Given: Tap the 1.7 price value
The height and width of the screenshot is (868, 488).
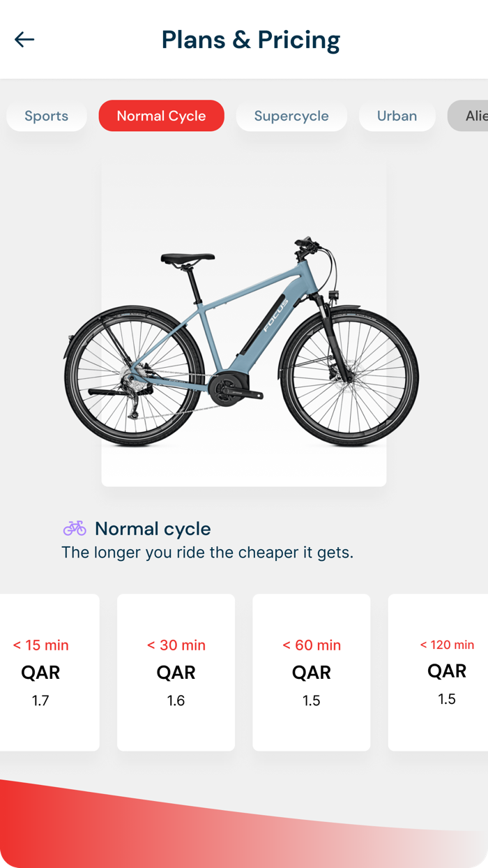Looking at the screenshot, I should [x=40, y=701].
